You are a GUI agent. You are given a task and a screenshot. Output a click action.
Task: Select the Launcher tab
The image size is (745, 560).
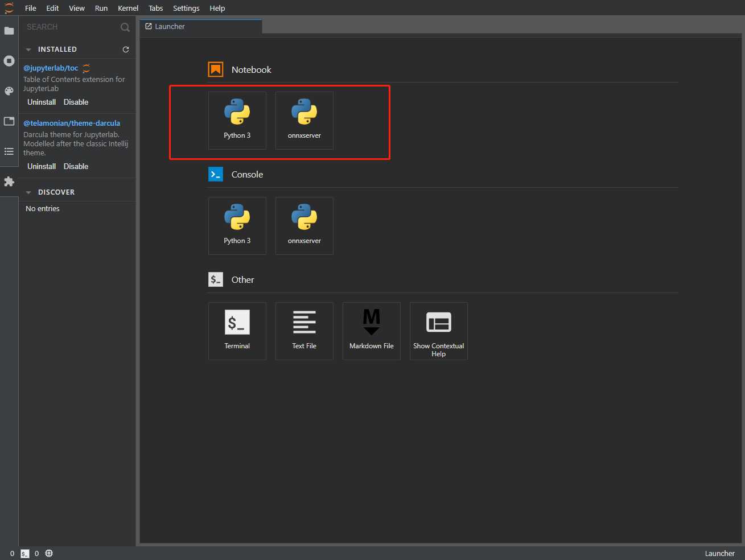coord(201,26)
